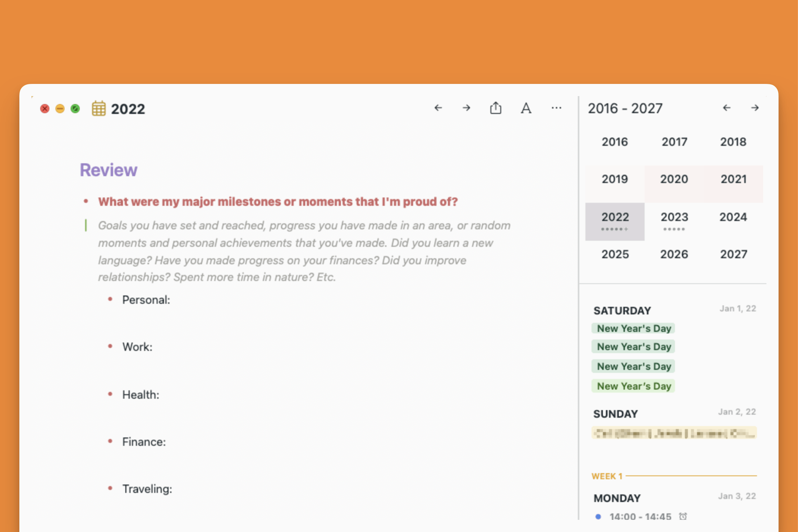Select year 2021 in the year grid

[x=733, y=179]
